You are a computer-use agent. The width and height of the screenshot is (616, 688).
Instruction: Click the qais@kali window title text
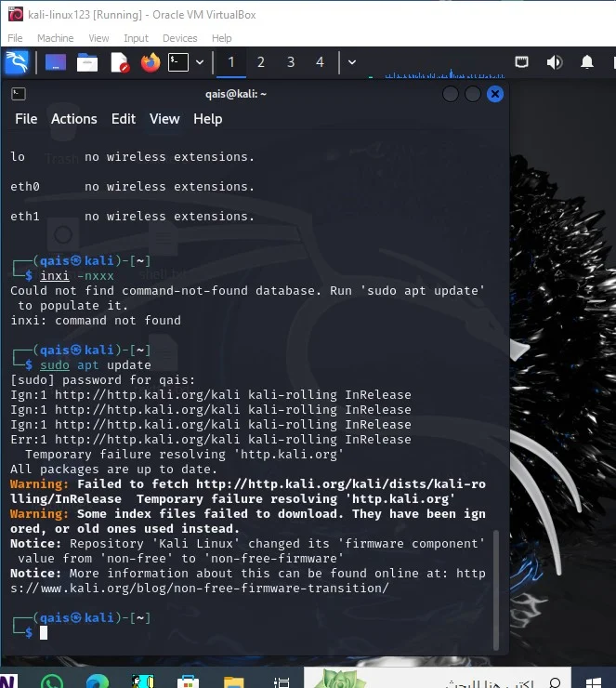(235, 94)
